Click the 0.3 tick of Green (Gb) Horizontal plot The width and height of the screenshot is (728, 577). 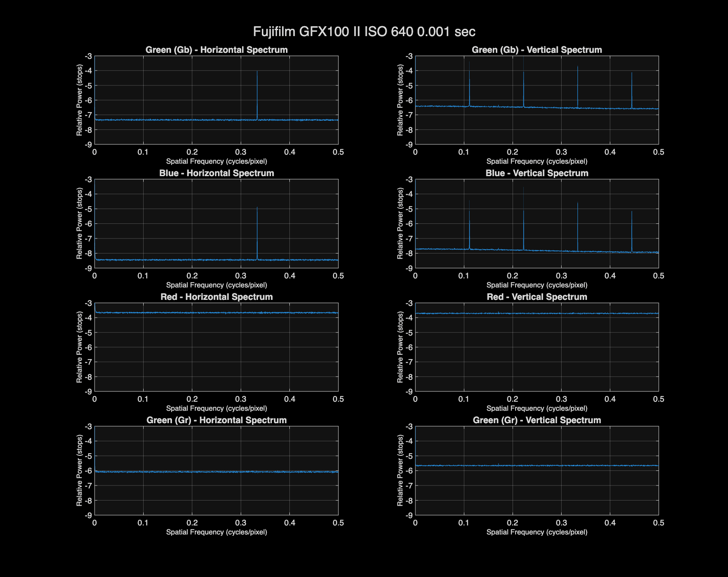click(241, 152)
